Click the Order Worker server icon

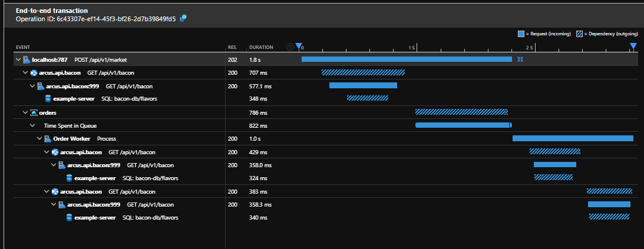point(48,138)
